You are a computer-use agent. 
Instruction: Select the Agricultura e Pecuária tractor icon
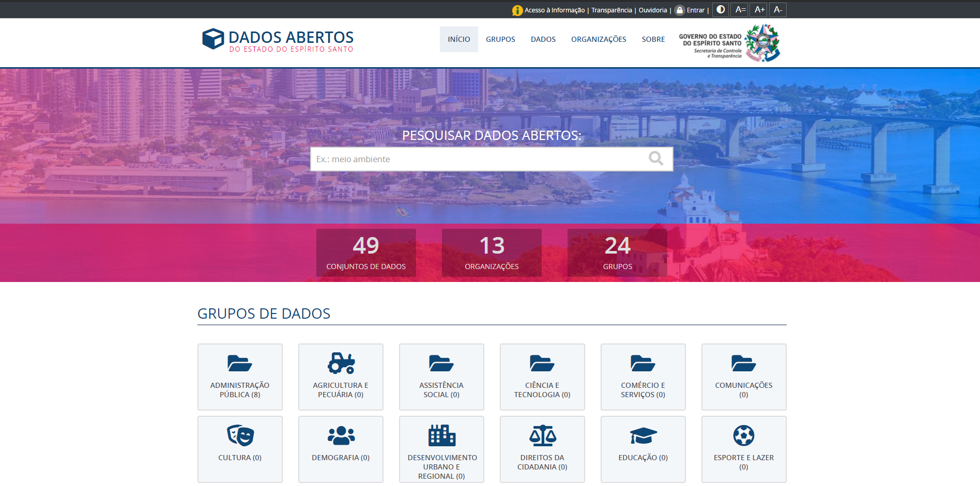[341, 364]
